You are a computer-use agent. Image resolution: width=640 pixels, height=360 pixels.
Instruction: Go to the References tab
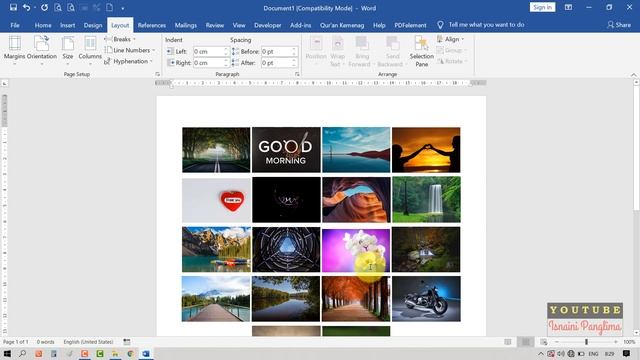(151, 25)
